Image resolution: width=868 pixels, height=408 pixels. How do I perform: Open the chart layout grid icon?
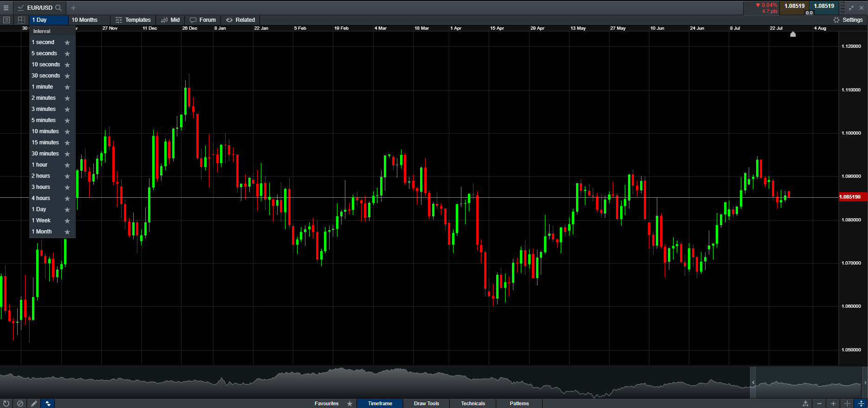(x=21, y=20)
